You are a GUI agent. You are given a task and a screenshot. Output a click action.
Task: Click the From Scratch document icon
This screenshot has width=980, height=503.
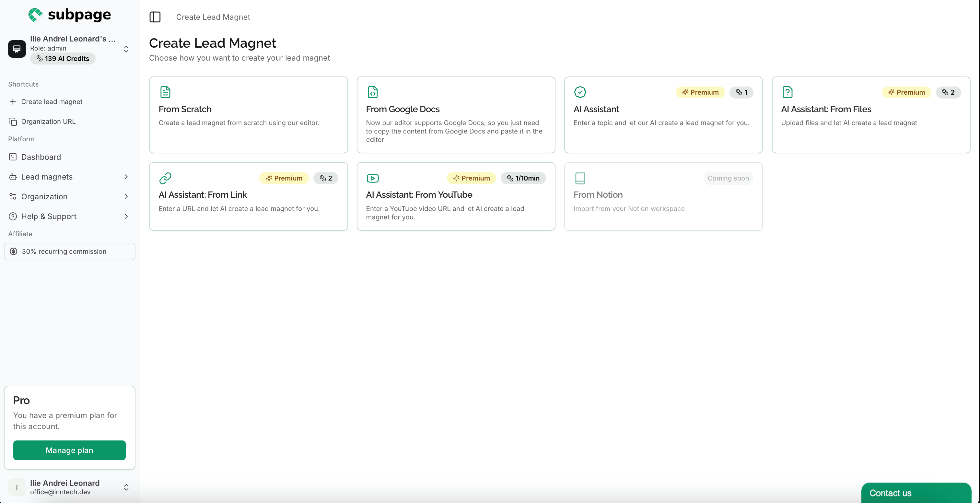(x=165, y=92)
